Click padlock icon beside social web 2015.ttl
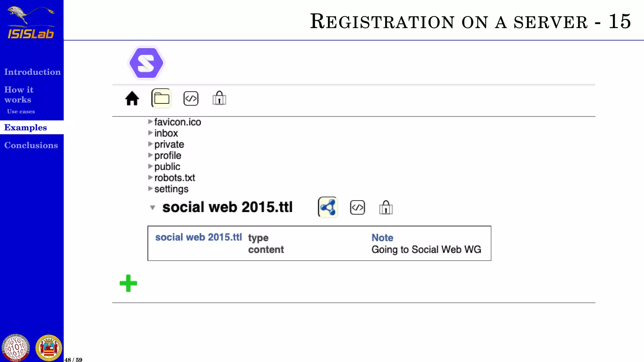The image size is (644, 362). point(386,208)
